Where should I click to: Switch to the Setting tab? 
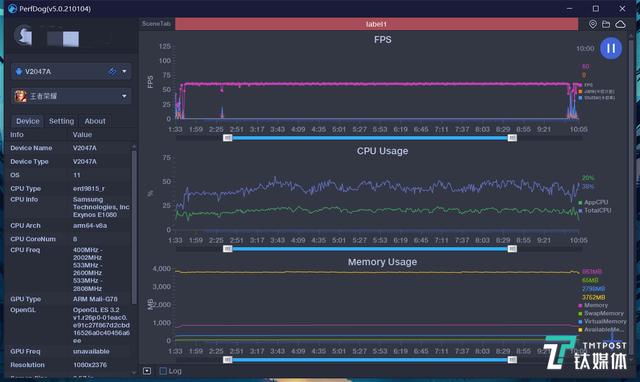pyautogui.click(x=61, y=121)
